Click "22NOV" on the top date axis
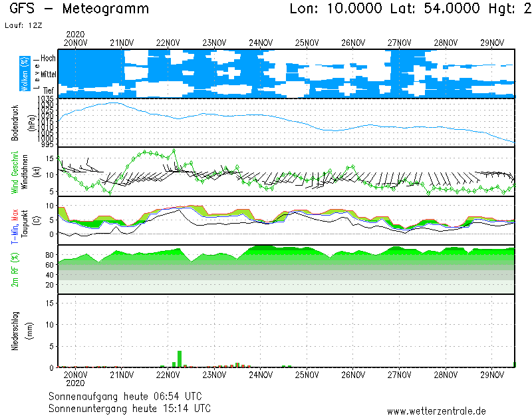 click(168, 43)
